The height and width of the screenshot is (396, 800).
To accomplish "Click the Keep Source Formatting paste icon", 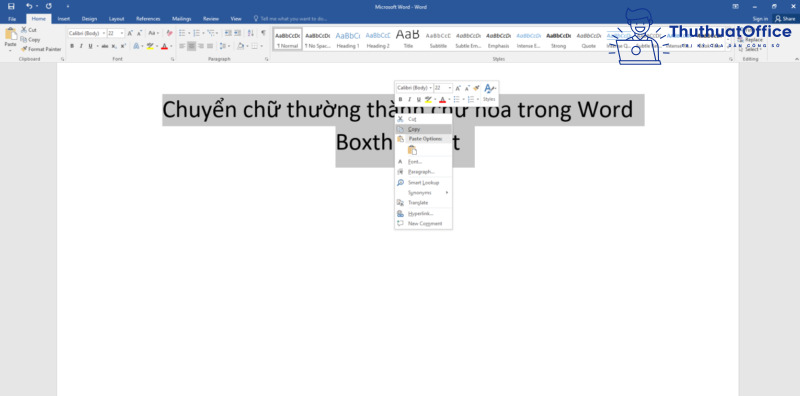I will point(412,150).
